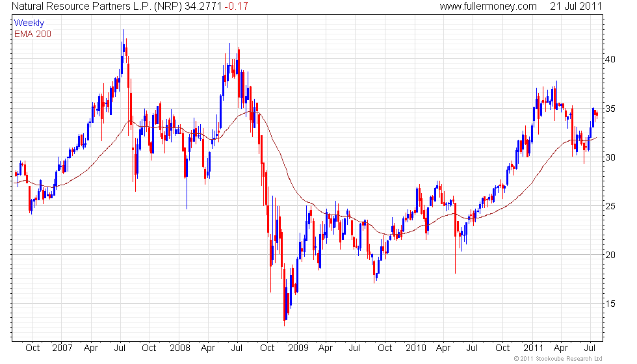Click the 25 price axis label
Image resolution: width=637 pixels, height=364 pixels.
tap(610, 206)
